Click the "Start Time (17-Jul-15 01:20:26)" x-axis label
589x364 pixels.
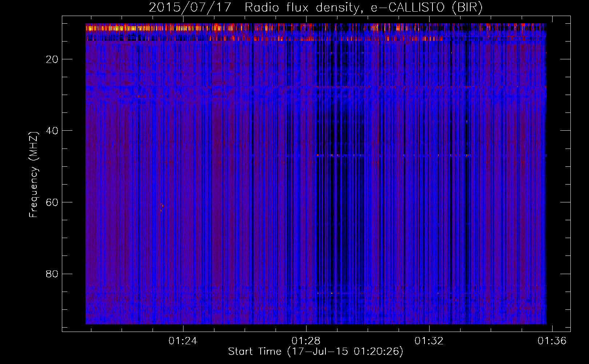(x=316, y=352)
